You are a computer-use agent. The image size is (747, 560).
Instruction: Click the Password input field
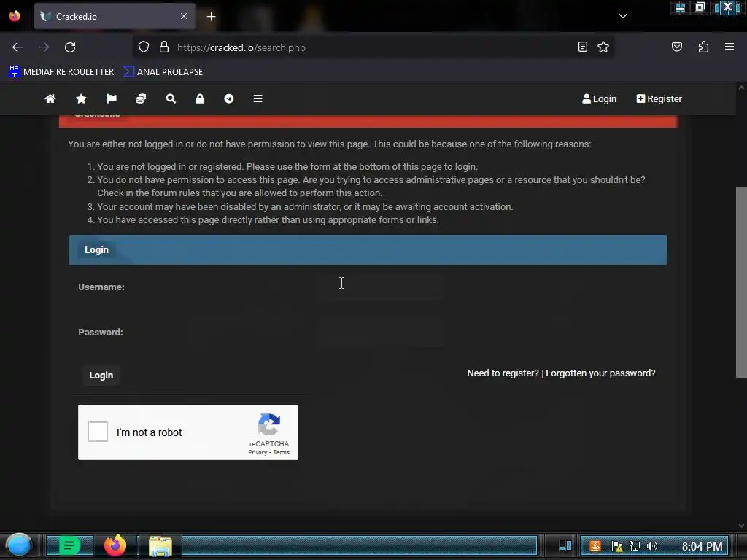coord(380,332)
